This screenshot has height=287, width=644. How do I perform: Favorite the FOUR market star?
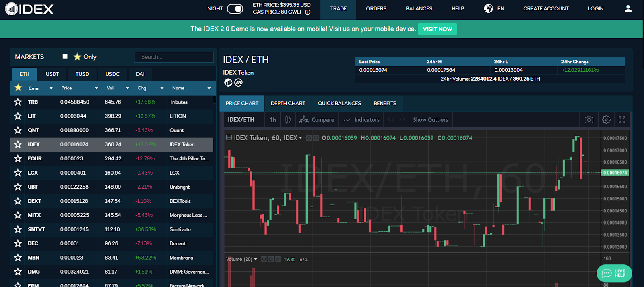tap(18, 158)
